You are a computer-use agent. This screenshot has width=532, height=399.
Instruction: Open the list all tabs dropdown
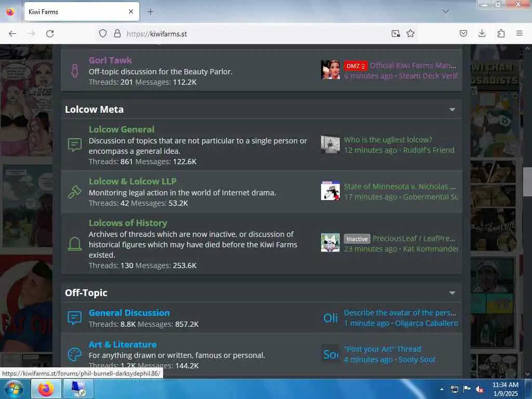445,11
